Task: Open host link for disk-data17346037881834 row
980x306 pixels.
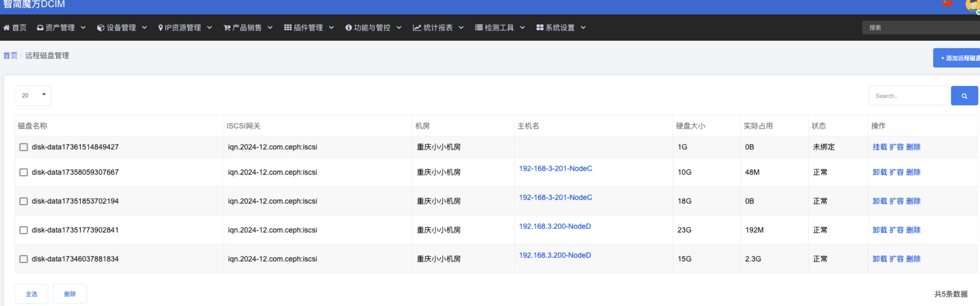Action: pyautogui.click(x=555, y=255)
